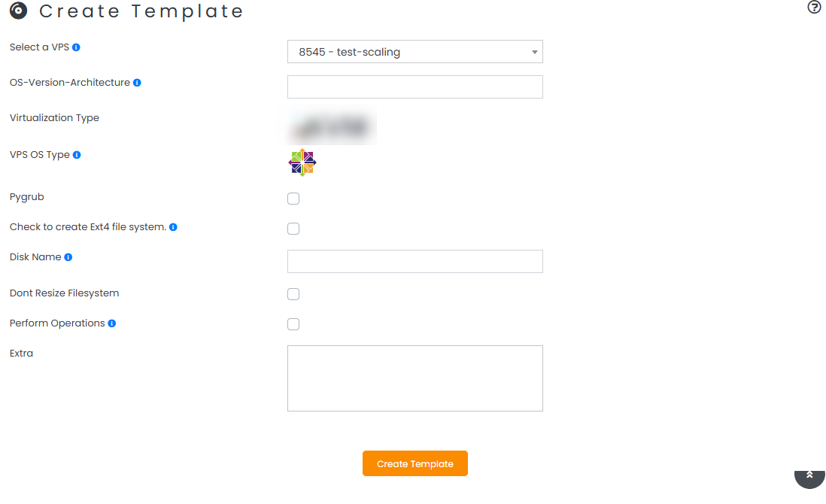The image size is (826, 504).
Task: Click the Disk Name info icon
Action: [x=69, y=257]
